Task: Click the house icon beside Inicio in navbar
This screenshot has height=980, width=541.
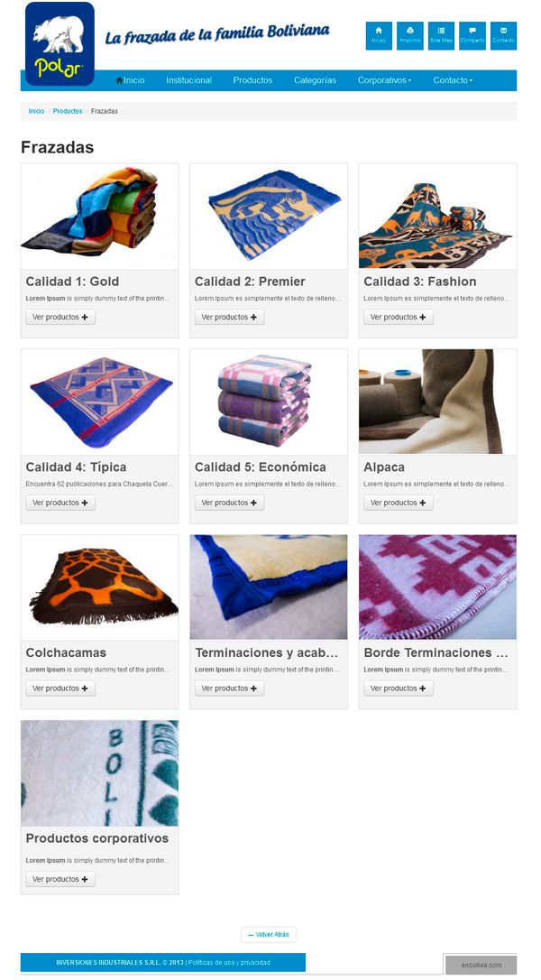Action: pyautogui.click(x=119, y=80)
